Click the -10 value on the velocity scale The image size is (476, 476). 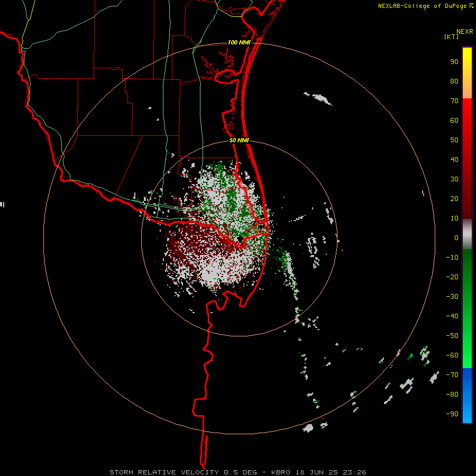(452, 258)
